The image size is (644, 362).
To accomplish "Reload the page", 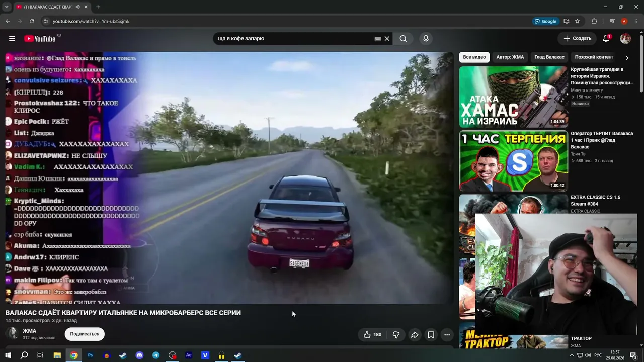I will coord(32,21).
